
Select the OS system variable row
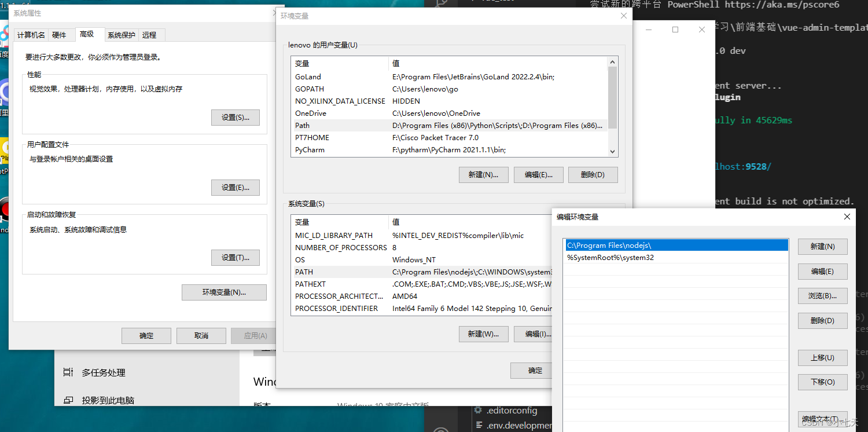click(x=422, y=259)
